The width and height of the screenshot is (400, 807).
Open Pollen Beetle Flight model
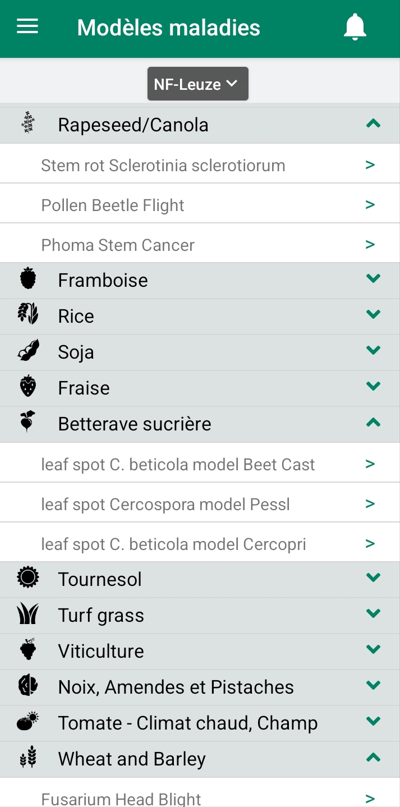pyautogui.click(x=200, y=205)
